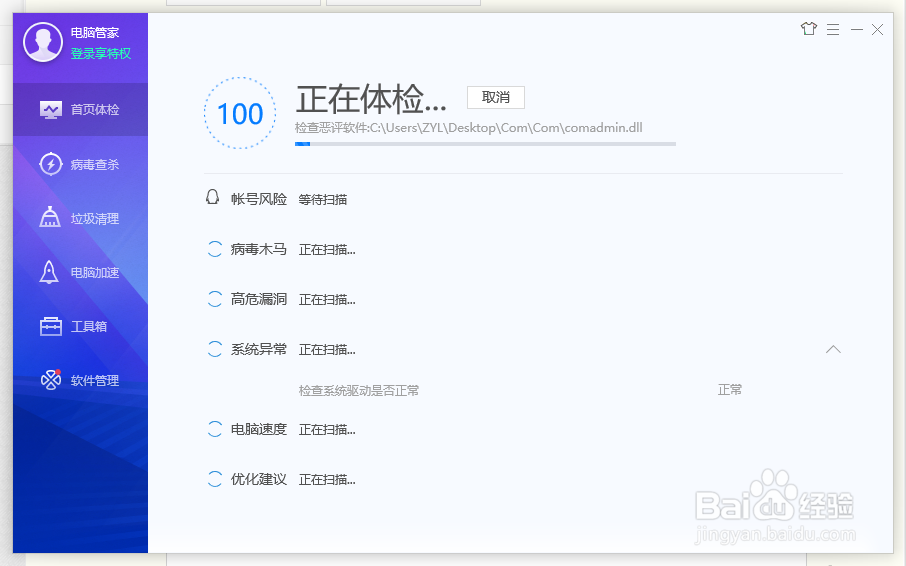This screenshot has width=906, height=566.
Task: Cancel the scan with 取消 button
Action: coord(496,98)
